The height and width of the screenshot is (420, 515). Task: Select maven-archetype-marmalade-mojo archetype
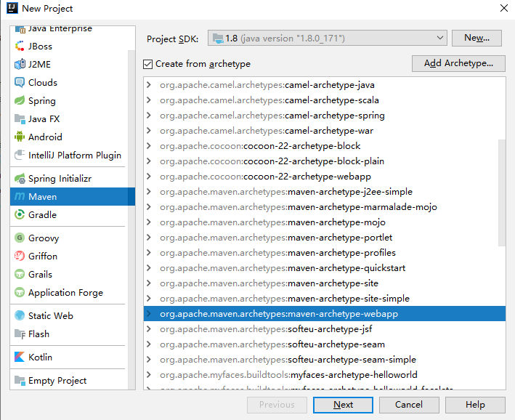[325, 206]
